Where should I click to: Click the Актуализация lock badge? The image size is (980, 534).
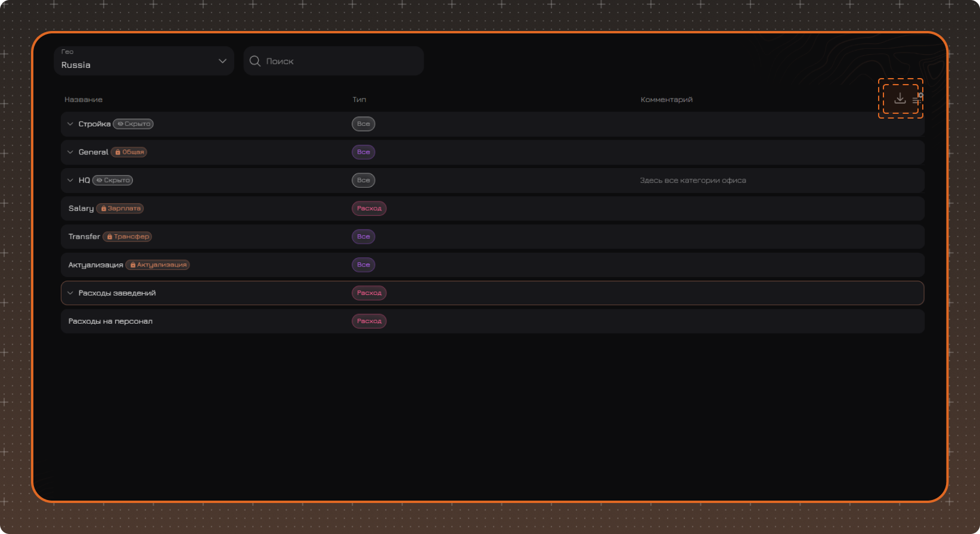(157, 265)
